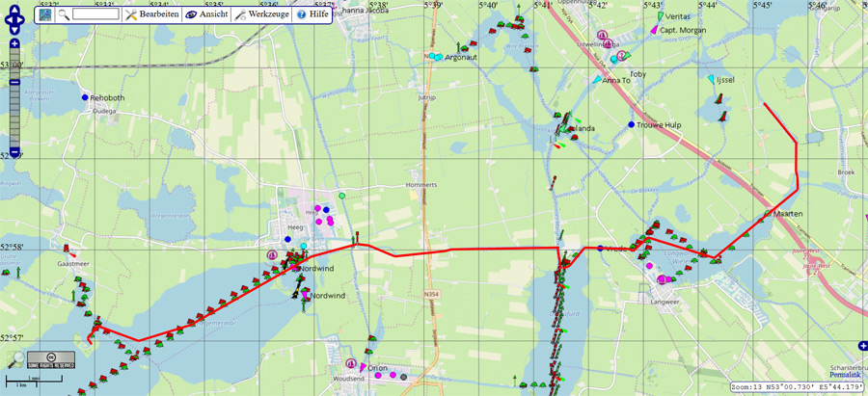This screenshot has width=868, height=396.
Task: Click the overview magnifier icon at bottom left
Action: coord(16,358)
